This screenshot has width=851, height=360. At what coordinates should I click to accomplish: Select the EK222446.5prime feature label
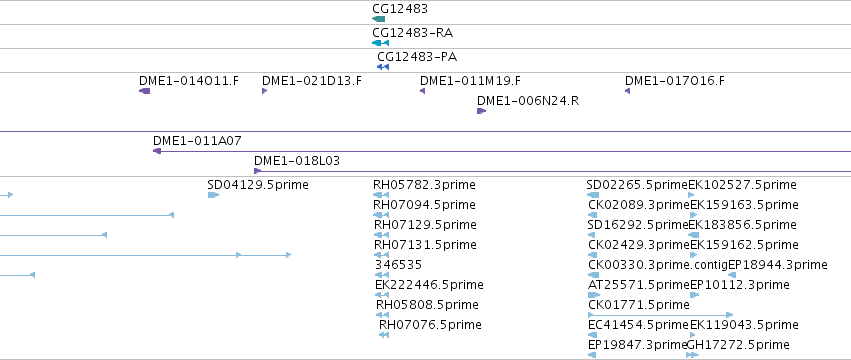429,285
